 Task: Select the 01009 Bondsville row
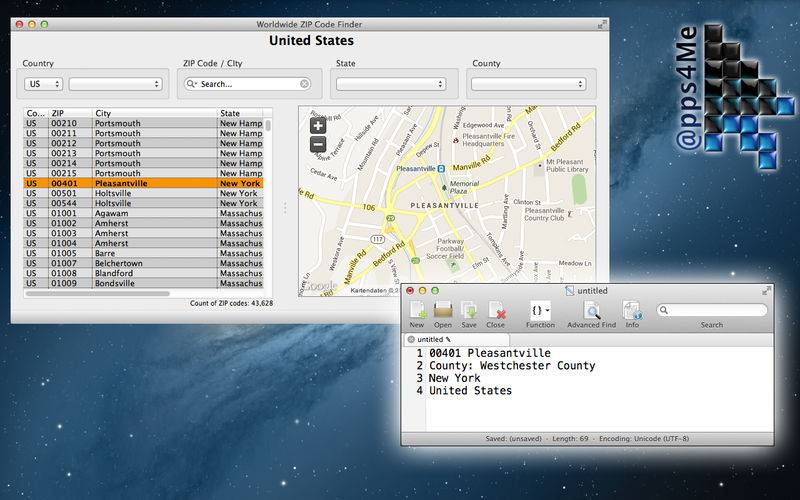coord(143,283)
